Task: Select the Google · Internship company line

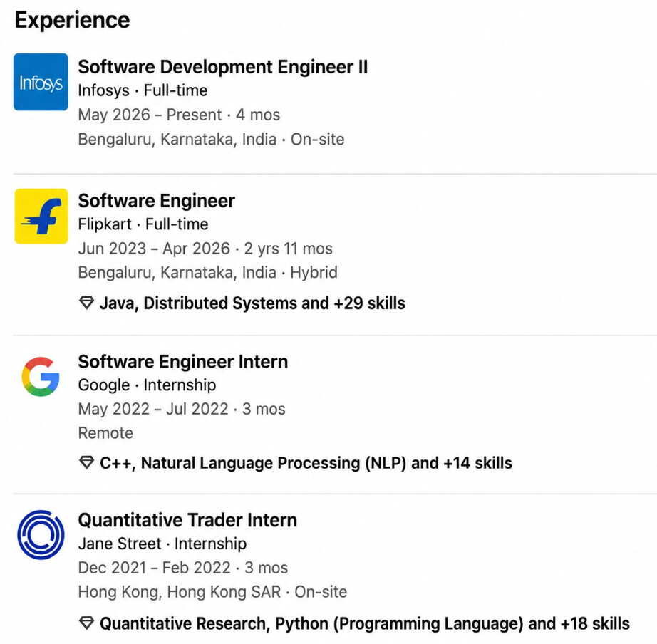Action: coord(147,385)
